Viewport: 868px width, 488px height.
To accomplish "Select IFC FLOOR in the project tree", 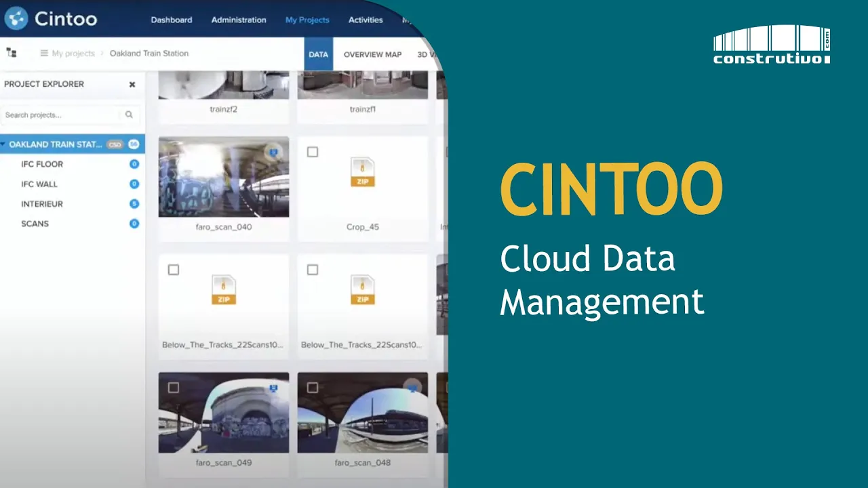I will (x=42, y=164).
